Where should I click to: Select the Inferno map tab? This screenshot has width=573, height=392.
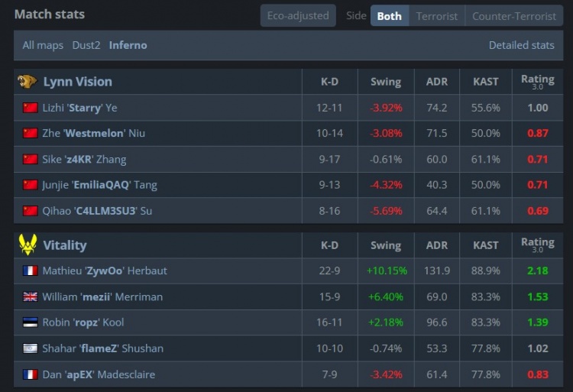tap(128, 45)
